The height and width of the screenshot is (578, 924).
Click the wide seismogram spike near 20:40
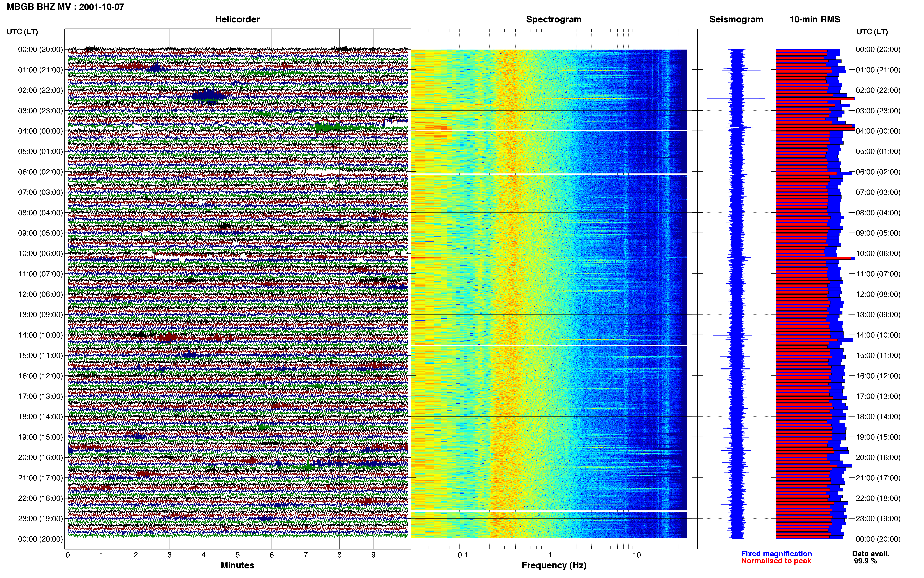(x=732, y=470)
